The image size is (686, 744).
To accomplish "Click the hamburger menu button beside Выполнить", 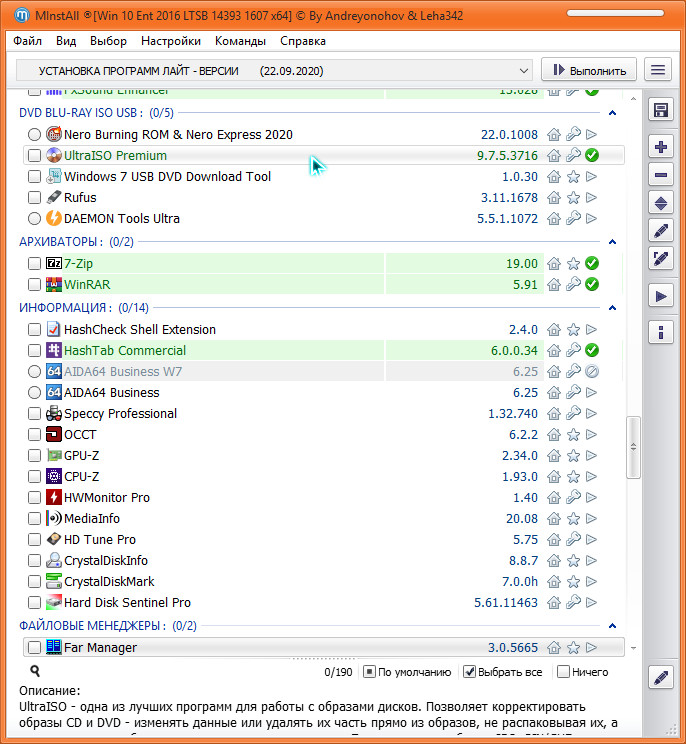I will (658, 70).
